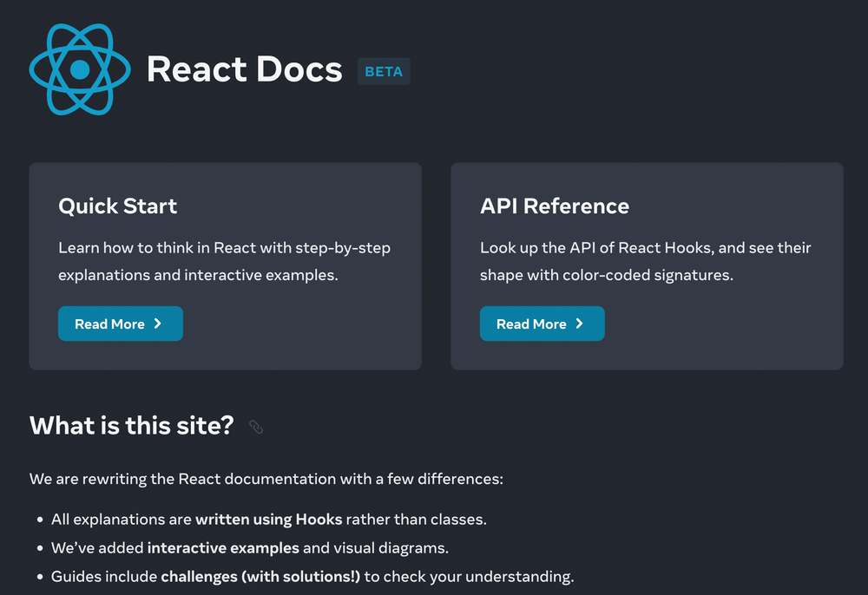This screenshot has width=868, height=595.
Task: Open API Reference via its Read More button
Action: pos(542,324)
